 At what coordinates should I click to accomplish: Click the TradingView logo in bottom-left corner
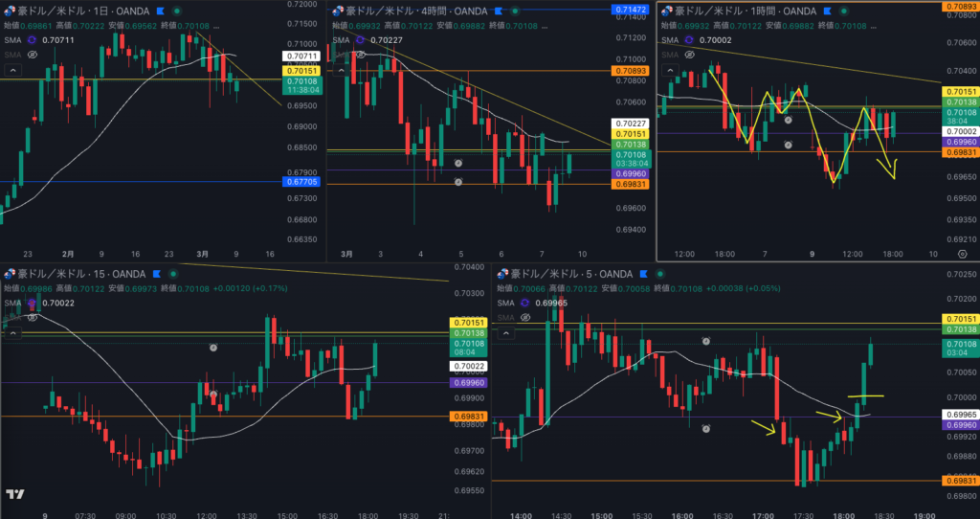[x=14, y=495]
